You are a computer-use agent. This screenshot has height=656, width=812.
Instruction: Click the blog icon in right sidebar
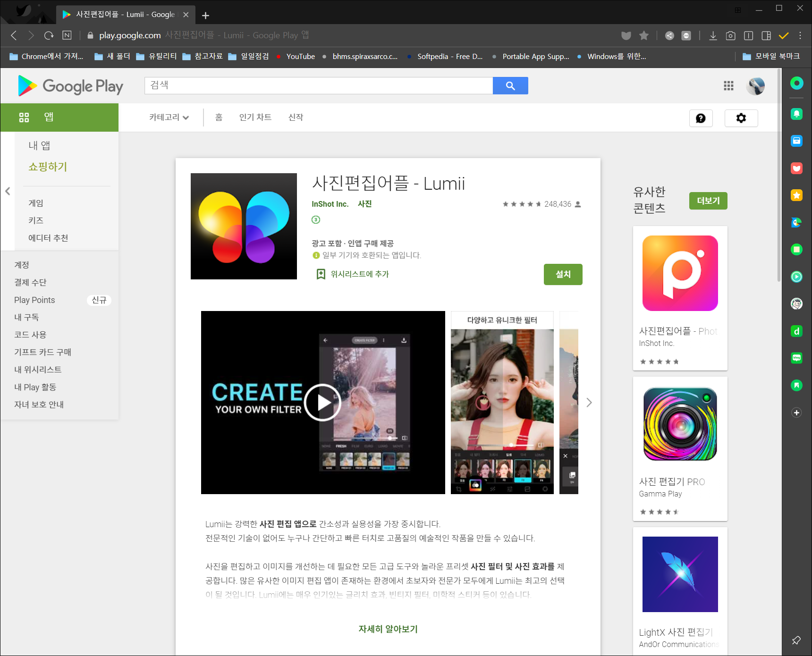click(796, 358)
